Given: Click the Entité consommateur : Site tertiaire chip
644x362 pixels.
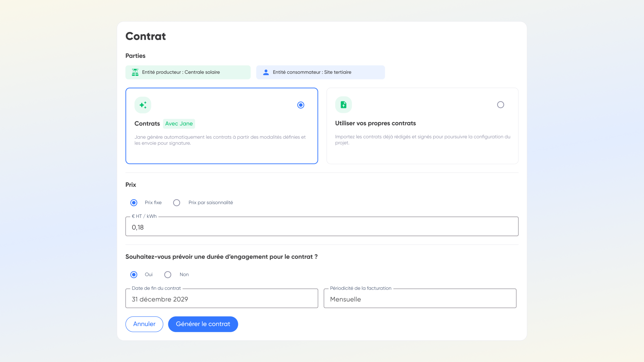Looking at the screenshot, I should pos(320,72).
